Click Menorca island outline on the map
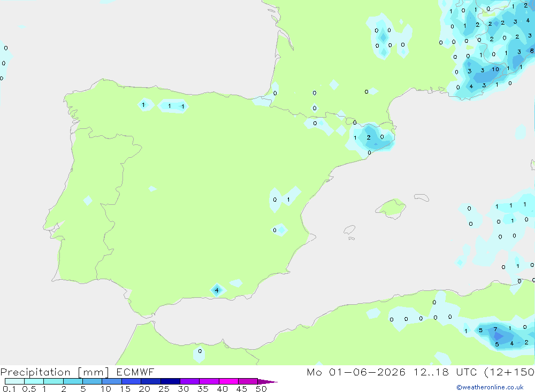The width and height of the screenshot is (535, 392). [422, 197]
